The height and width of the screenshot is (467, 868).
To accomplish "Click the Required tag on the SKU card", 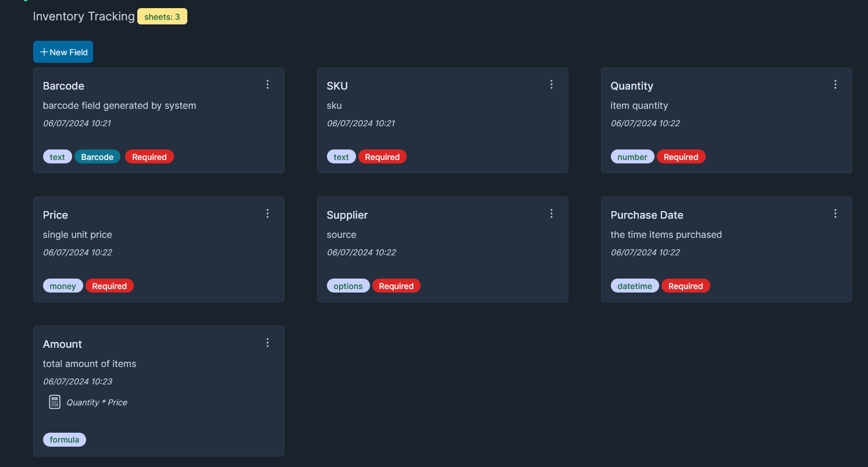I will click(x=382, y=157).
